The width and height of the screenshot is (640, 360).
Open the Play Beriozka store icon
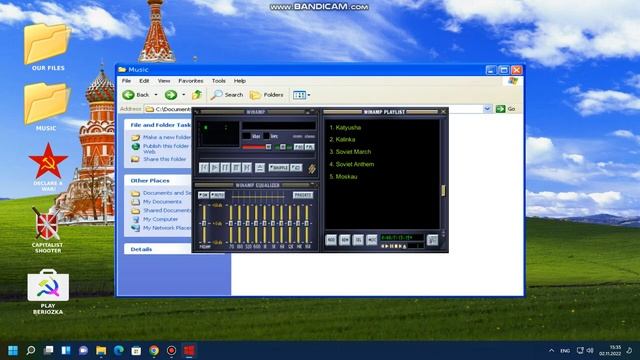coord(48,291)
